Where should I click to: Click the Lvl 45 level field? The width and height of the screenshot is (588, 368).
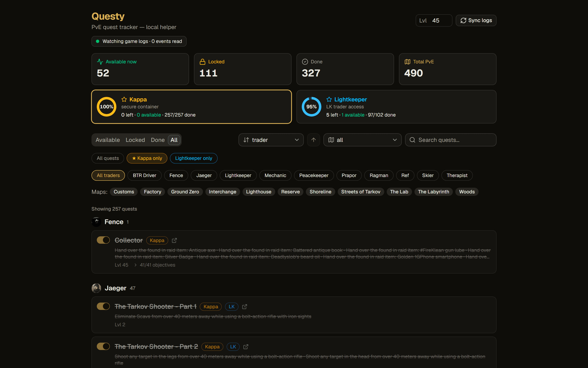434,20
